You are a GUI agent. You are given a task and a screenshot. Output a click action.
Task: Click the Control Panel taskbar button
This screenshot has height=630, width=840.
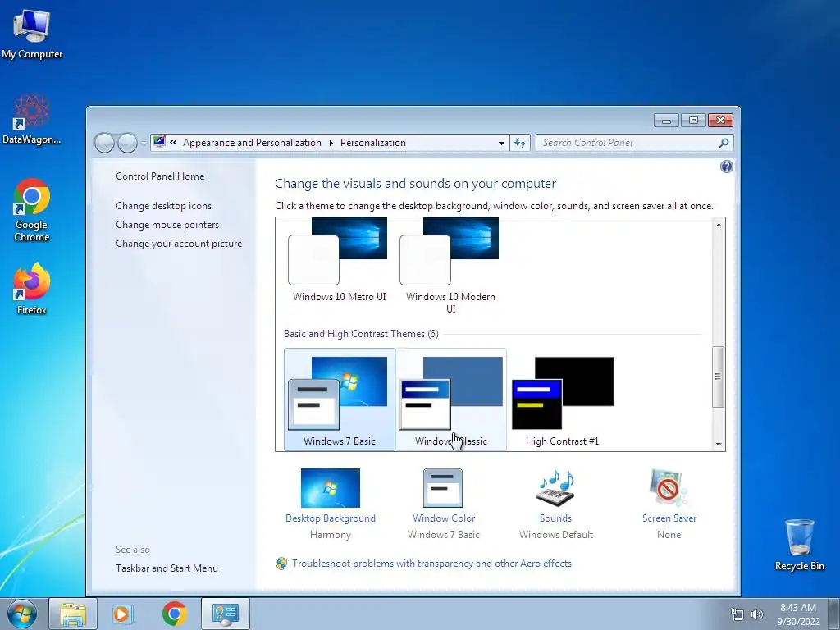pyautogui.click(x=225, y=614)
